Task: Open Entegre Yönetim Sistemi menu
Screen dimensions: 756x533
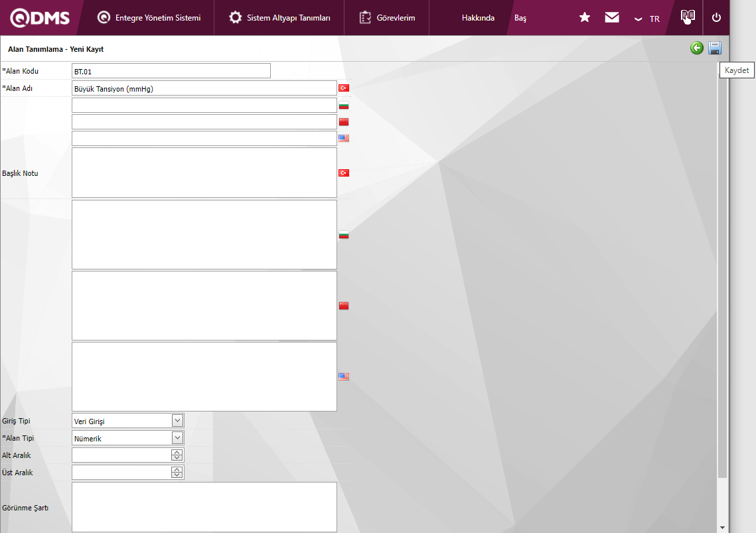Action: click(x=149, y=18)
